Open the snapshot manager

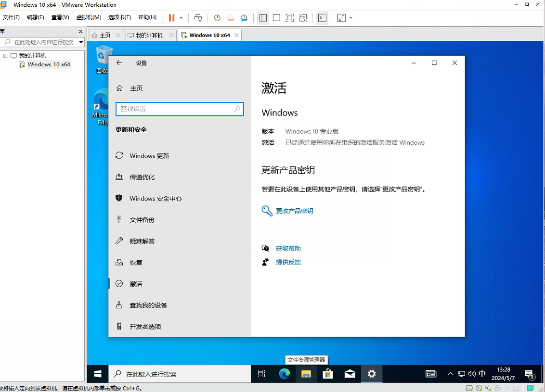click(x=244, y=18)
